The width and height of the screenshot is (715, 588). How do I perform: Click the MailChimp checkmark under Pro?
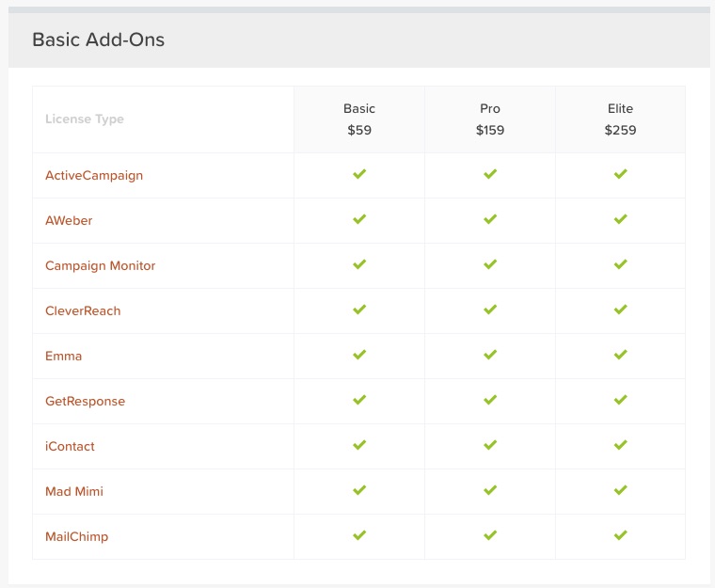[x=490, y=535]
